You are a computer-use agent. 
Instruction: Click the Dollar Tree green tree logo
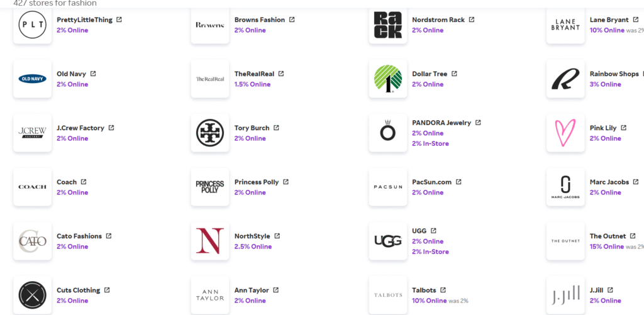coord(387,79)
